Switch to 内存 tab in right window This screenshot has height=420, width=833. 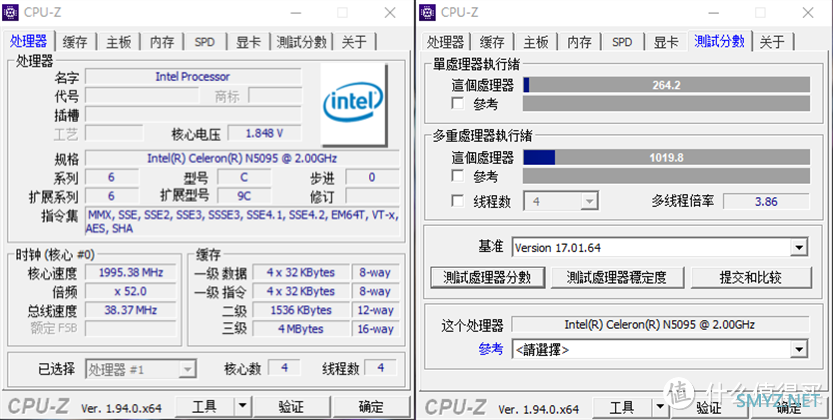579,42
